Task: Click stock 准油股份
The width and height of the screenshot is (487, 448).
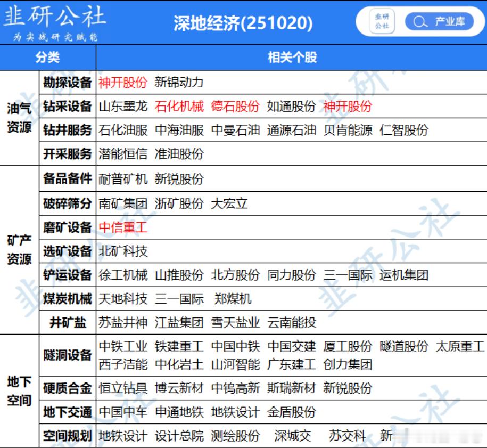Action: coord(179,154)
